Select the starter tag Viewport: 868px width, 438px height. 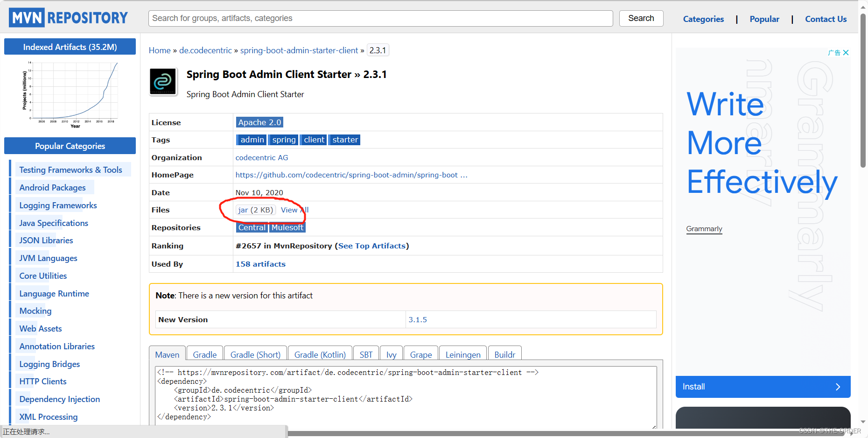pyautogui.click(x=345, y=140)
